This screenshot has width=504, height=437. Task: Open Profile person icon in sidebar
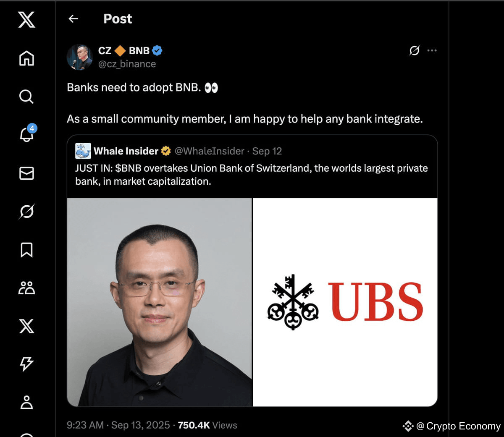click(26, 402)
